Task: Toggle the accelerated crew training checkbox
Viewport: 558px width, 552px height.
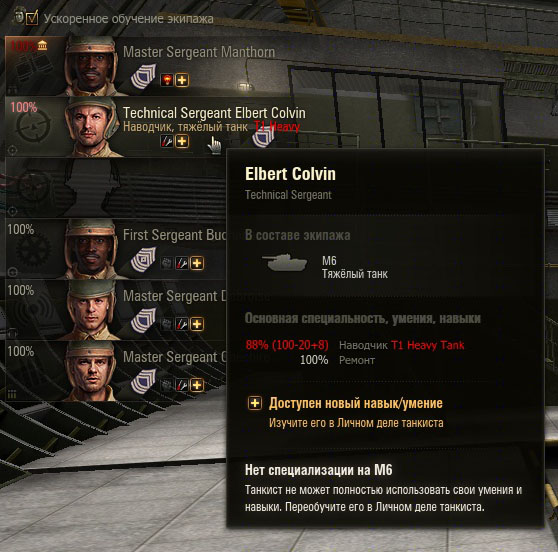Action: [32, 17]
